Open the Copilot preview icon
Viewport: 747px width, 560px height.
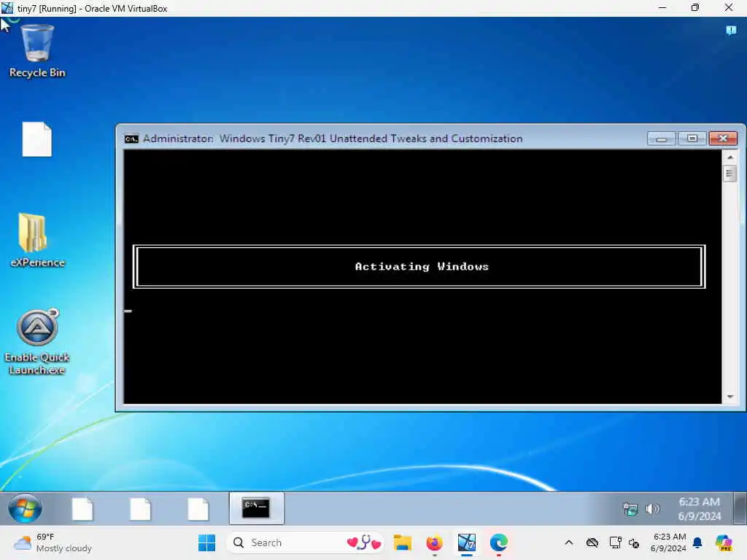724,542
